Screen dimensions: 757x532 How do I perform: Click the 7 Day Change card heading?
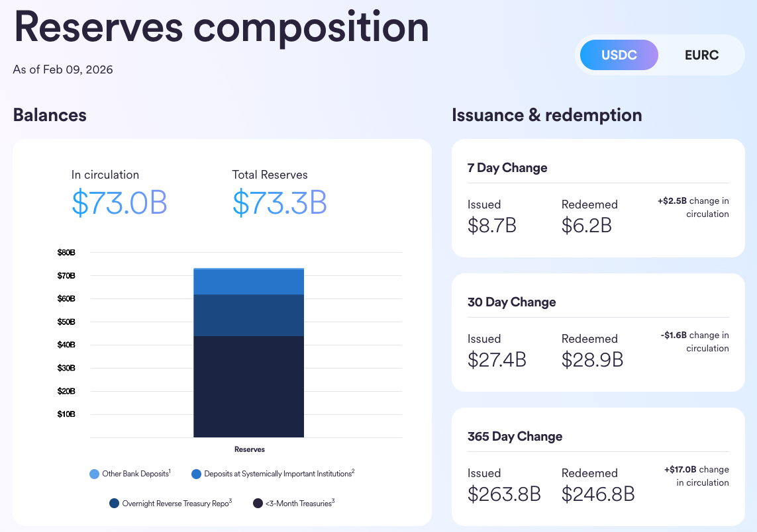point(507,168)
